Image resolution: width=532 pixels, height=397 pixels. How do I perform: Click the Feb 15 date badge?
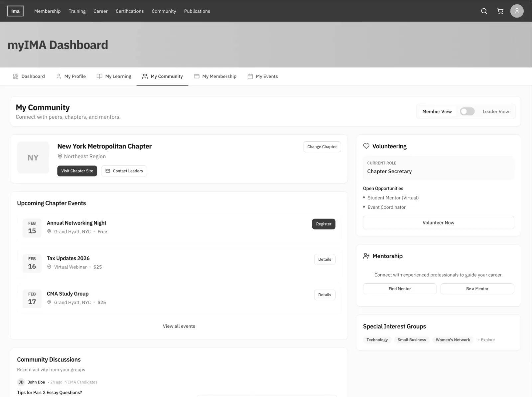click(x=32, y=228)
